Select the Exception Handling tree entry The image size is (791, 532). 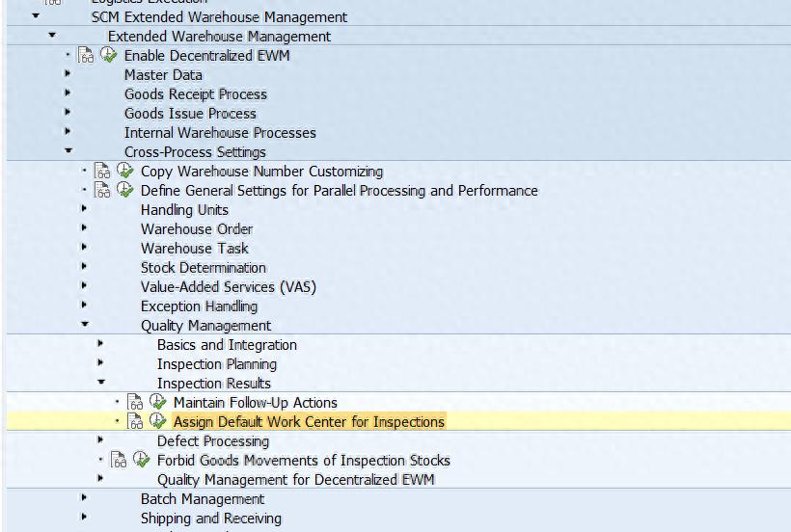coord(199,306)
